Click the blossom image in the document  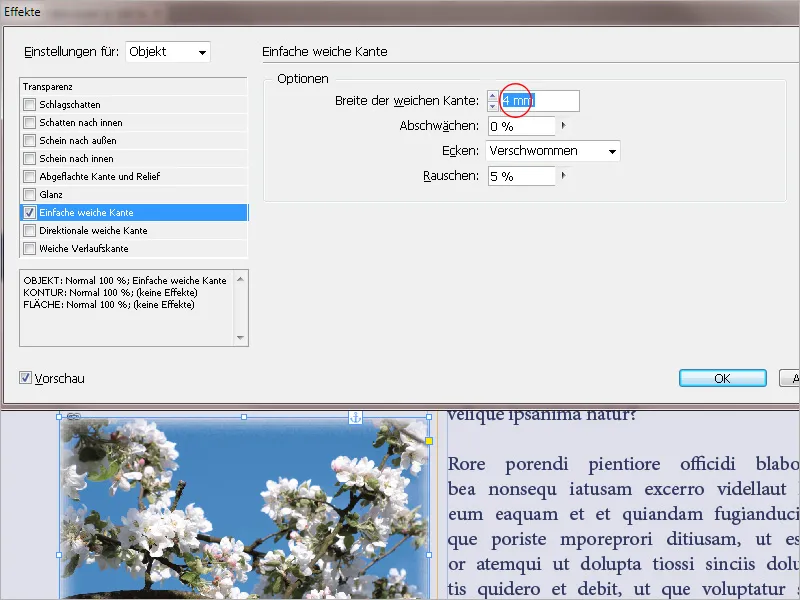(244, 508)
